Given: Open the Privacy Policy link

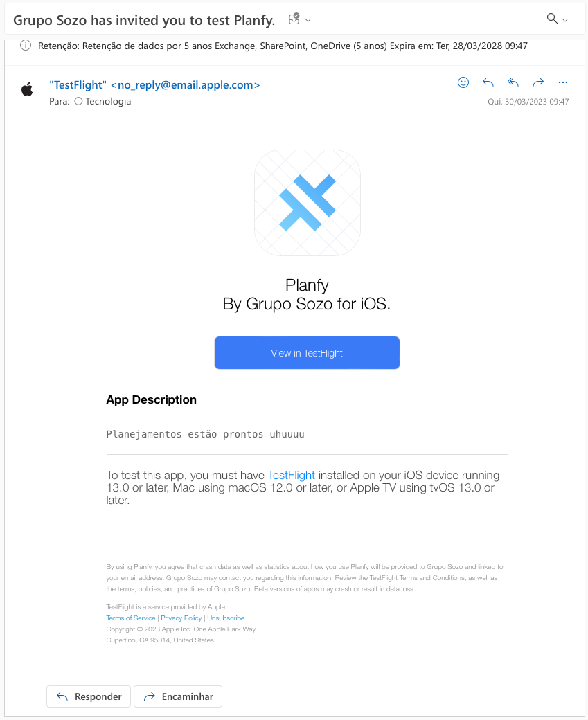Looking at the screenshot, I should coord(181,618).
